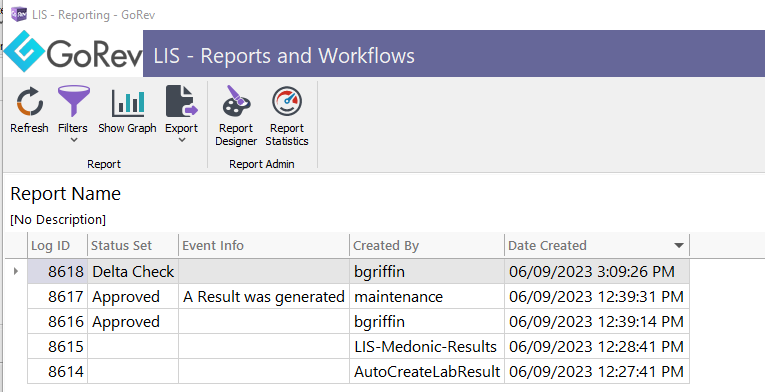
Task: Click the GoRev title bar app icon
Action: coord(19,14)
